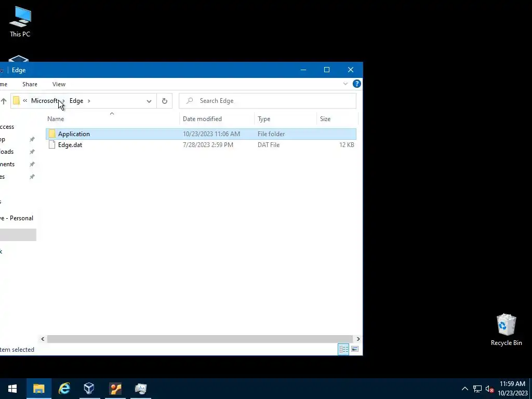Maximize the Edge explorer window
The height and width of the screenshot is (399, 532).
click(327, 70)
